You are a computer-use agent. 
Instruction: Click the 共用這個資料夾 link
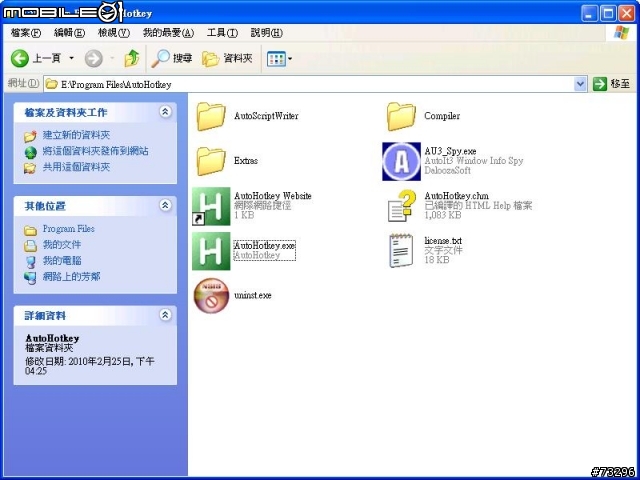coord(76,167)
